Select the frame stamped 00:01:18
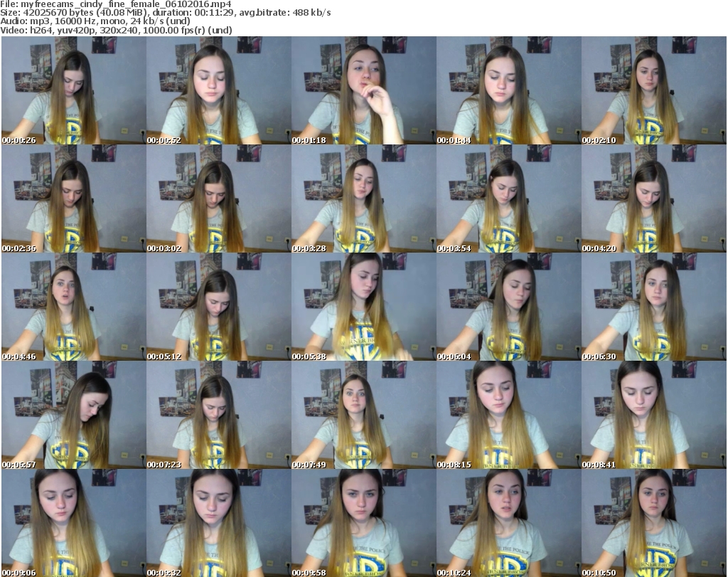This screenshot has width=728, height=577. tap(363, 90)
